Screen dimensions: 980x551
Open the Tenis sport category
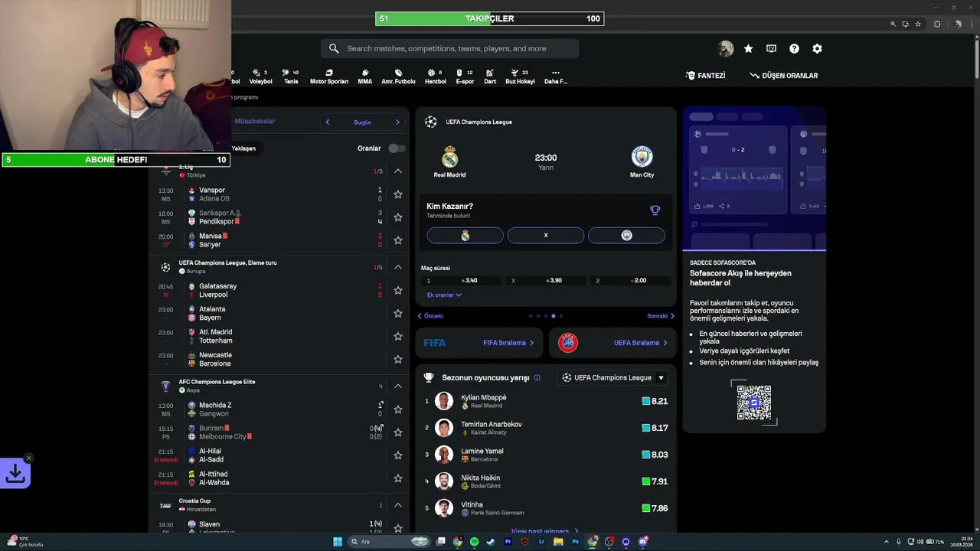point(291,77)
